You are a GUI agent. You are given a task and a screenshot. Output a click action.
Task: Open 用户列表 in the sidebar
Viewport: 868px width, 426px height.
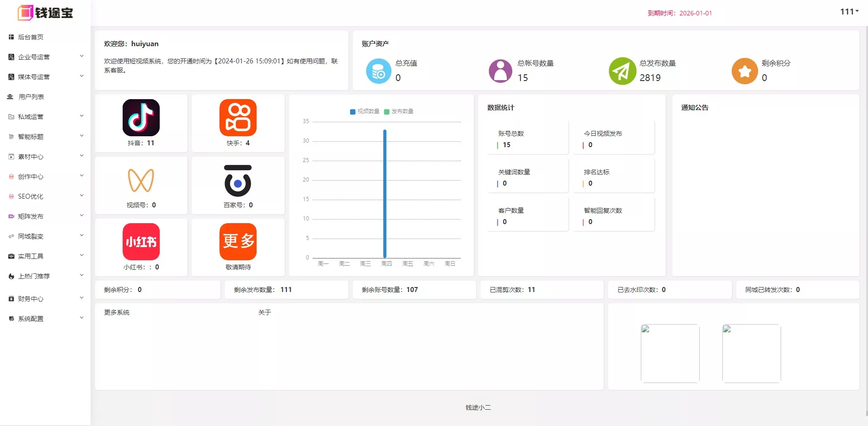tap(31, 97)
